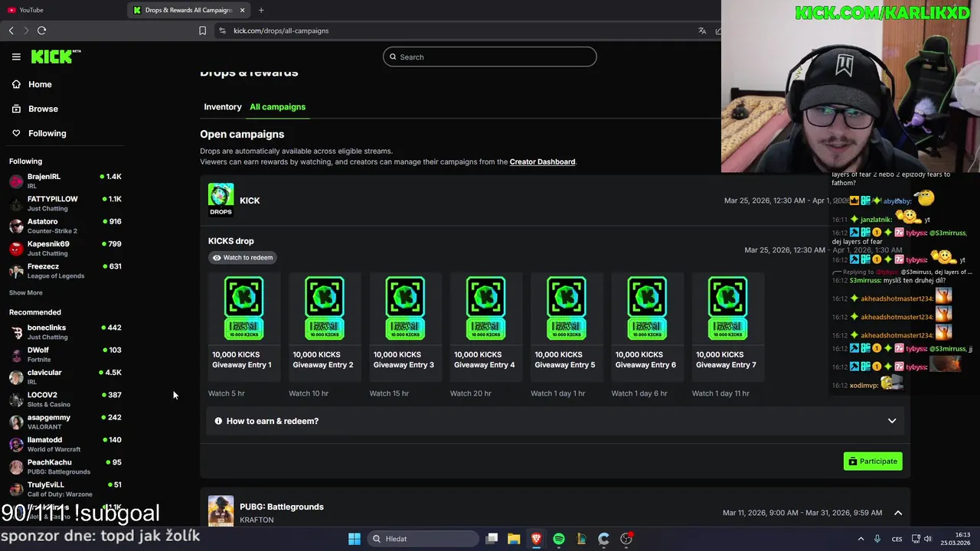Bookmark this page with the bookmark icon

click(x=202, y=31)
